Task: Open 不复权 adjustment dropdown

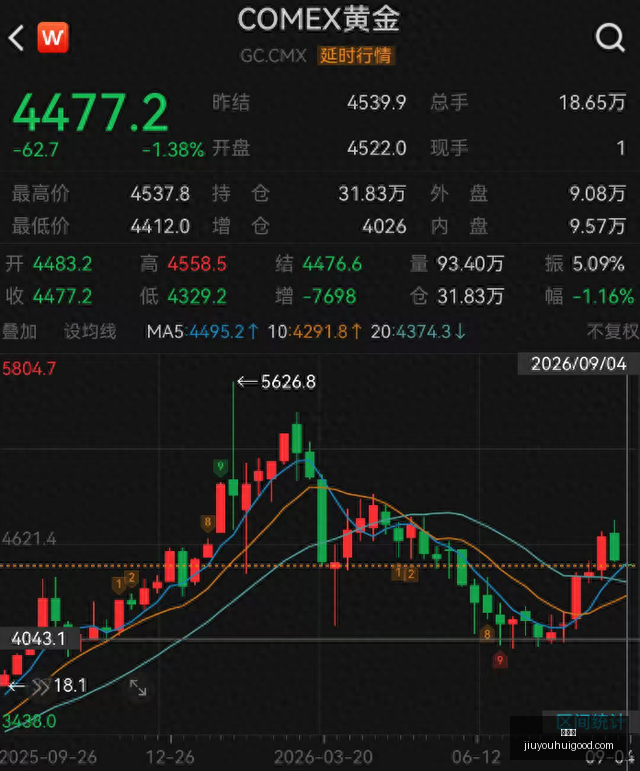Action: (613, 331)
